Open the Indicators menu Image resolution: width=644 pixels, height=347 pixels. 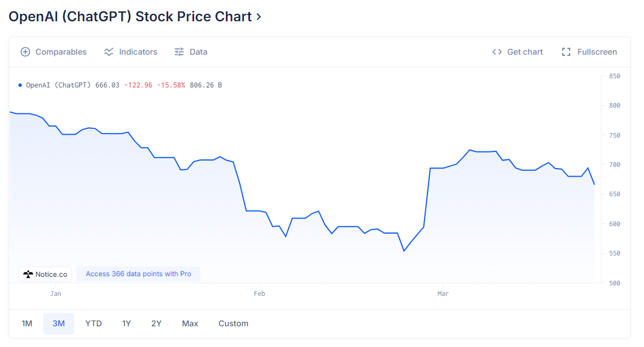point(131,52)
